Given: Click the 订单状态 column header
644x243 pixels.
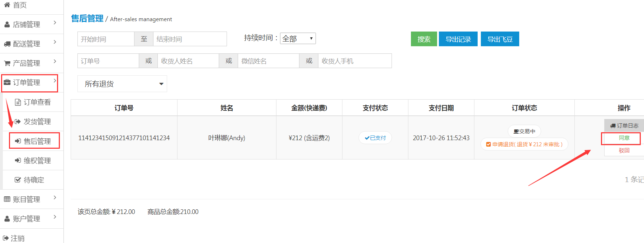Looking at the screenshot, I should (524, 108).
